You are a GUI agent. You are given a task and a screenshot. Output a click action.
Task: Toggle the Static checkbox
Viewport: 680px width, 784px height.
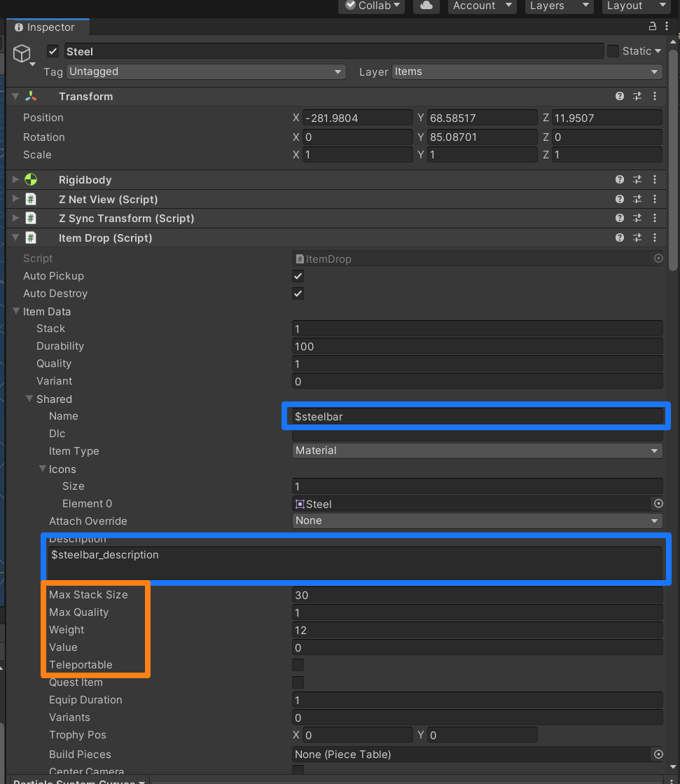613,51
